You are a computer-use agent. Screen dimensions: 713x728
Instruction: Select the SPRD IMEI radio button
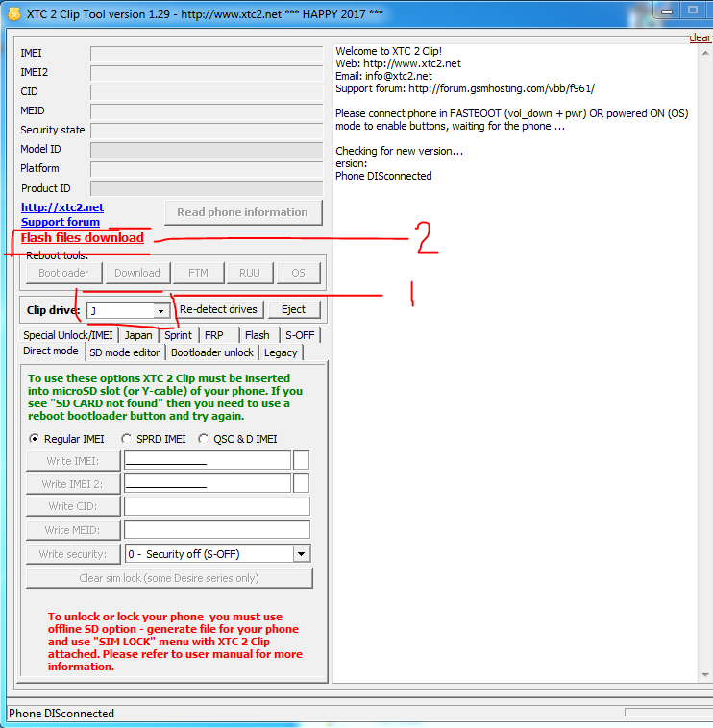(126, 439)
